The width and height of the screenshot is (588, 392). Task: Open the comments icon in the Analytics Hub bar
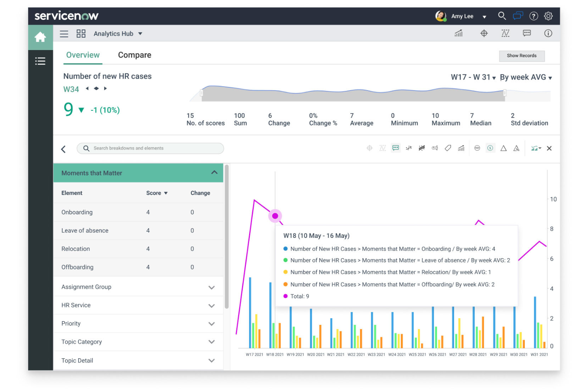527,33
